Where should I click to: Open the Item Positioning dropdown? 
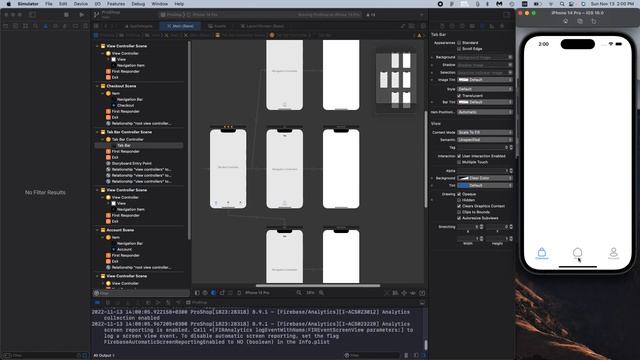click(x=484, y=112)
